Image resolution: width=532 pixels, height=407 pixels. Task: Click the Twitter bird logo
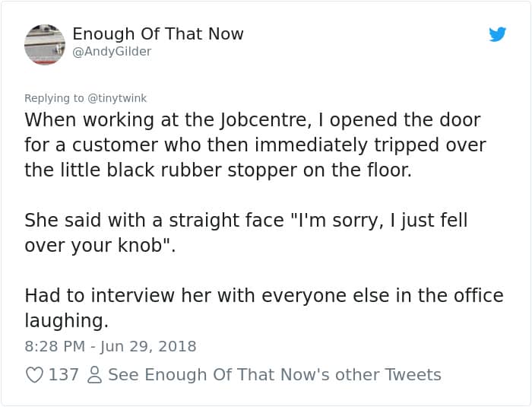[x=497, y=34]
